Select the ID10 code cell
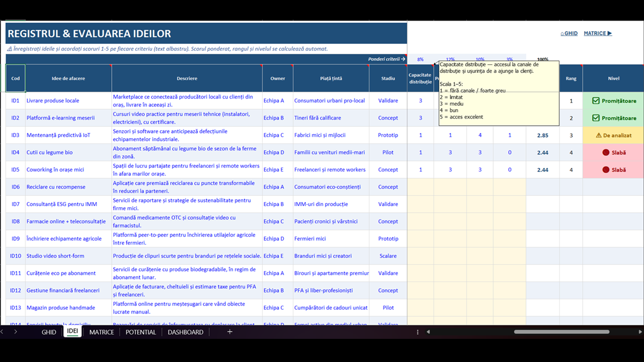The height and width of the screenshot is (362, 644). [x=16, y=256]
